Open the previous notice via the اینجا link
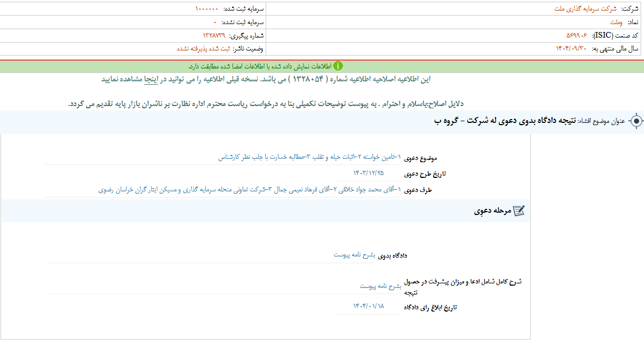Screen dimensions: 644x348 click(151, 79)
